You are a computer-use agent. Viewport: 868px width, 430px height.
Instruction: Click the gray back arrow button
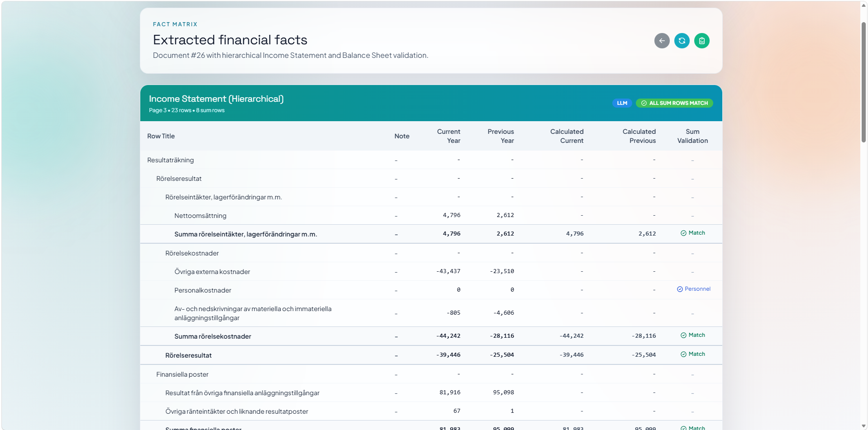(662, 41)
